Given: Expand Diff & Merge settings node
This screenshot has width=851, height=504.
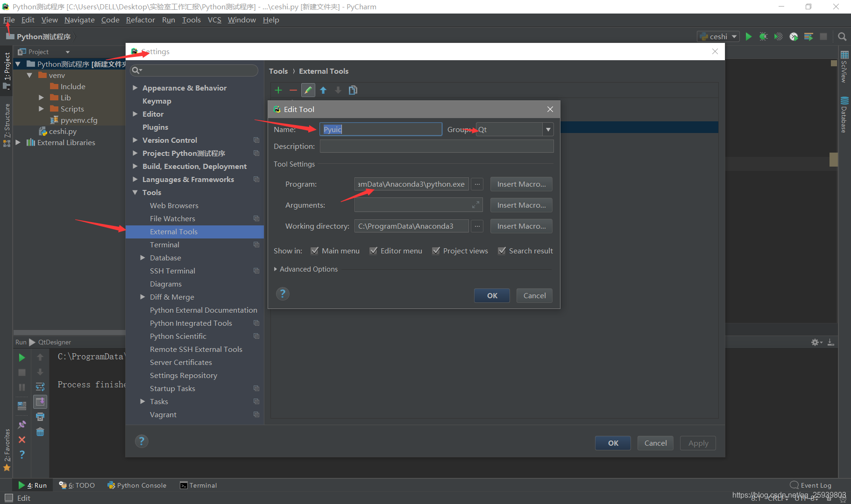Looking at the screenshot, I should click(142, 297).
